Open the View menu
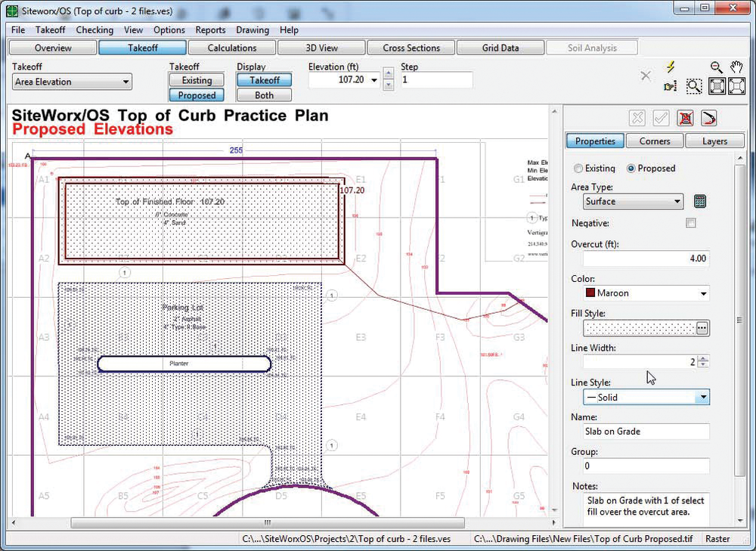The image size is (756, 551). click(x=134, y=30)
